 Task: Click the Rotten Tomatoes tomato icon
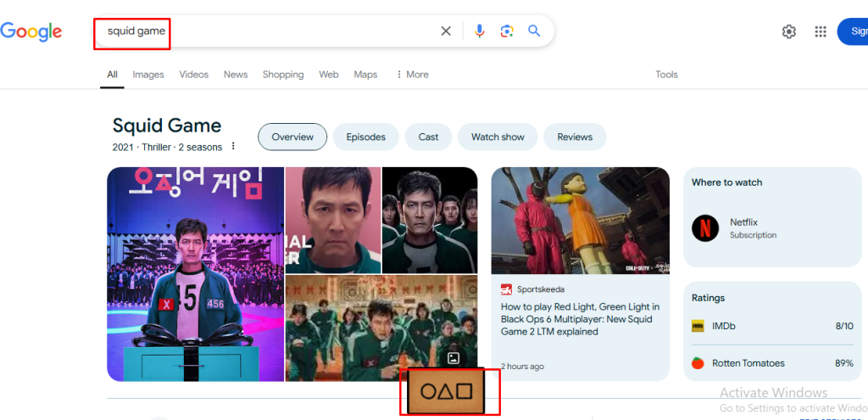(698, 363)
